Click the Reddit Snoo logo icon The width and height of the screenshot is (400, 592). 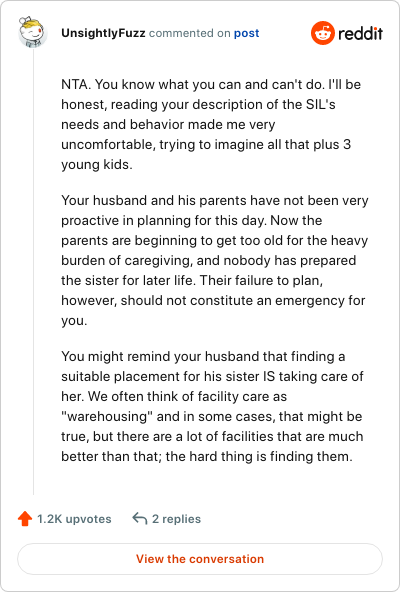pos(323,33)
